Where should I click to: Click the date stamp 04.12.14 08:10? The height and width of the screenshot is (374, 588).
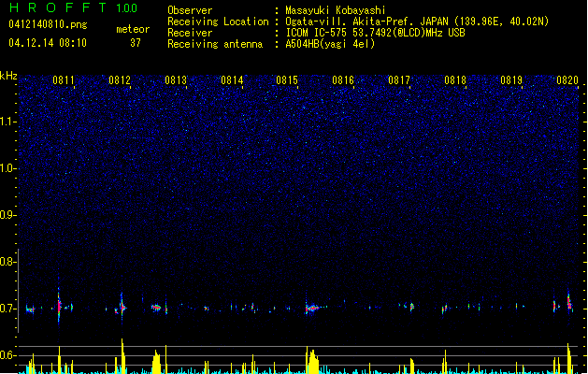click(48, 43)
